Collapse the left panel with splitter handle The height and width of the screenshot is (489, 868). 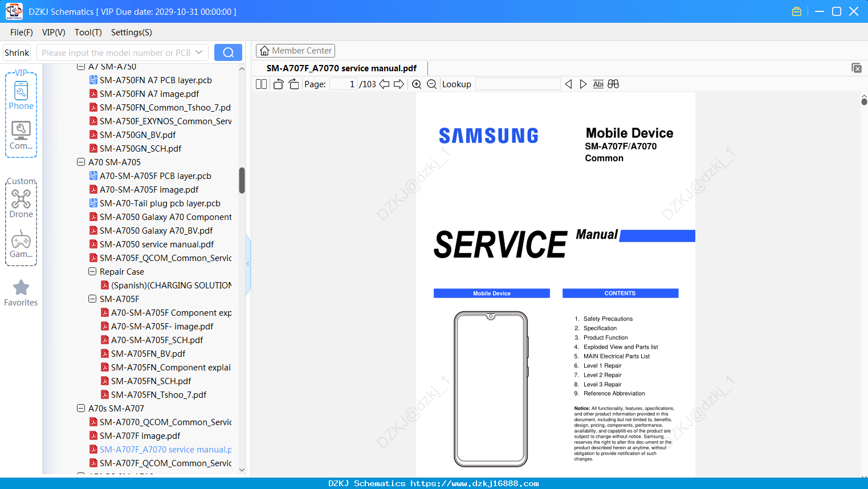coord(248,263)
